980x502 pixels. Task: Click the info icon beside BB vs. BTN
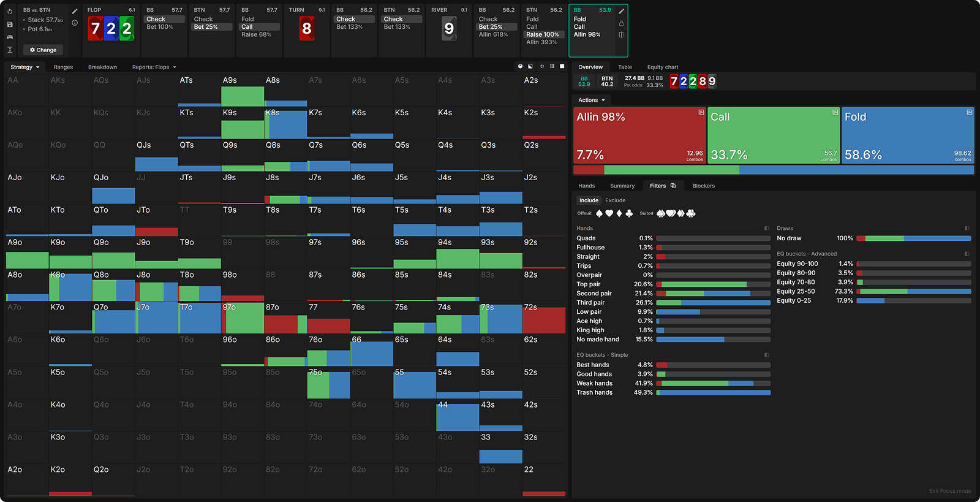(75, 23)
